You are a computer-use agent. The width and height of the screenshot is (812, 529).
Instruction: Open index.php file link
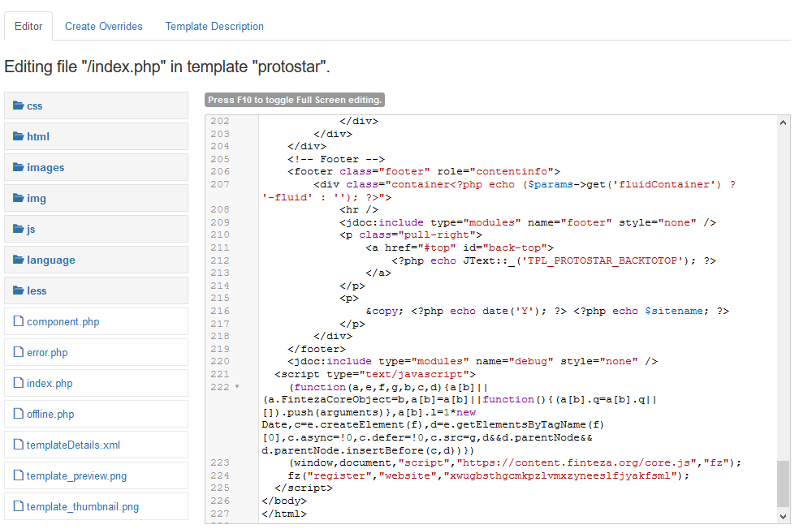point(50,383)
